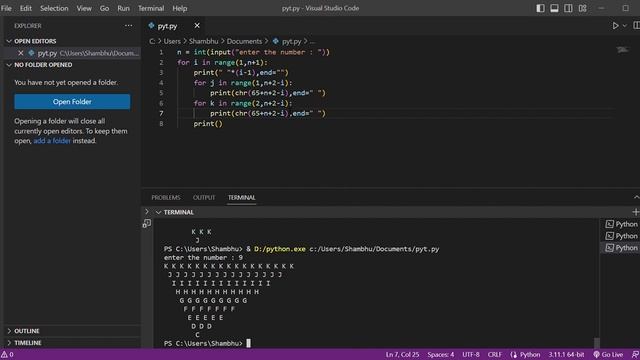
Task: Open Explorer more actions ellipsis
Action: pos(129,26)
